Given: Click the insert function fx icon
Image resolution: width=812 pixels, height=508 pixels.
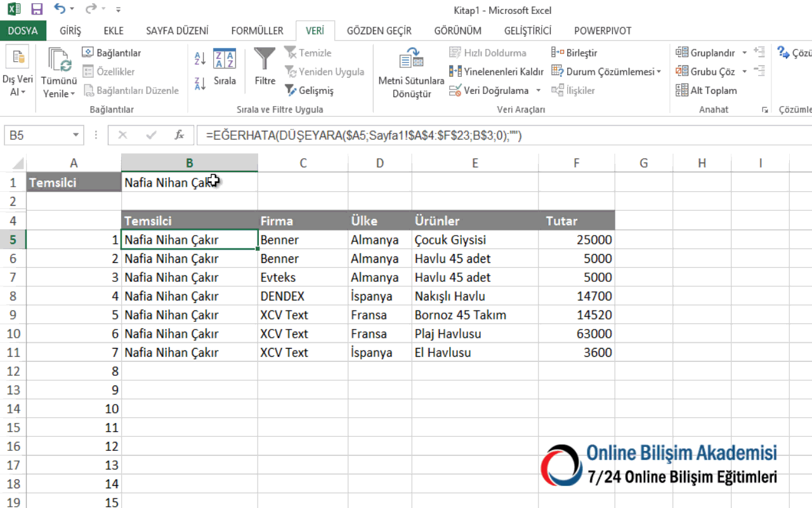Looking at the screenshot, I should (180, 135).
